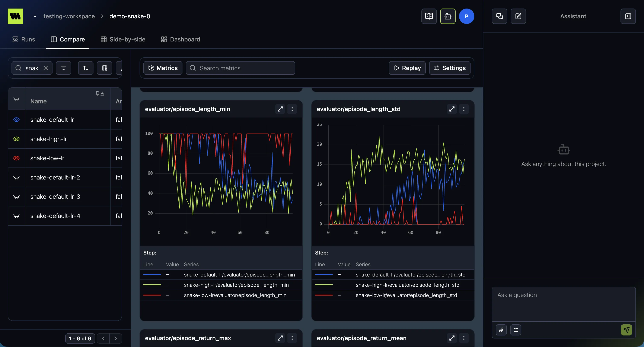Viewport: 644px width, 347px height.
Task: Hide the snake-high-lr run
Action: (x=16, y=139)
